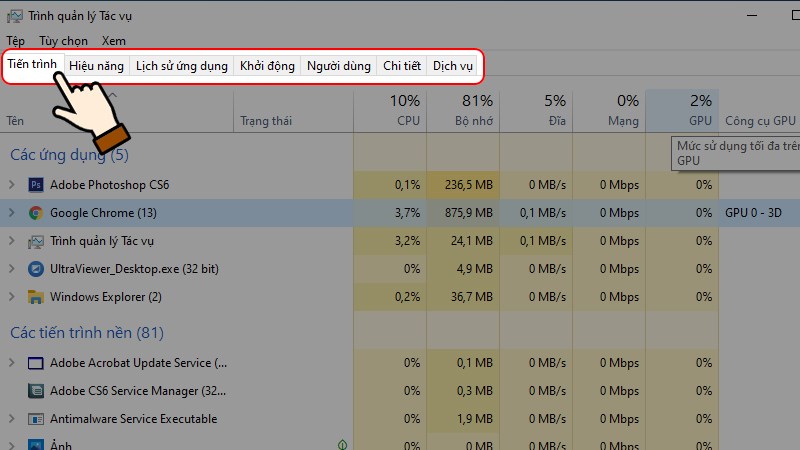Select the Antimalware Service Executable icon
Image resolution: width=800 pixels, height=450 pixels.
(x=36, y=419)
